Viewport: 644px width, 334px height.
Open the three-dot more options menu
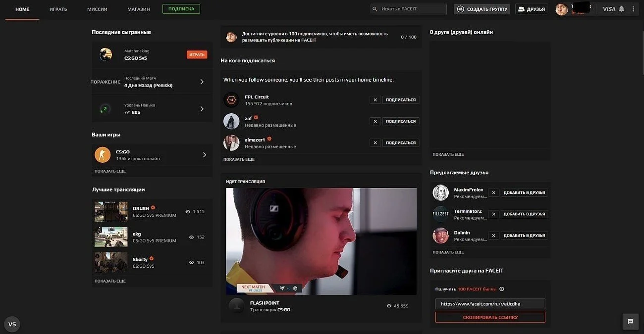[x=633, y=9]
